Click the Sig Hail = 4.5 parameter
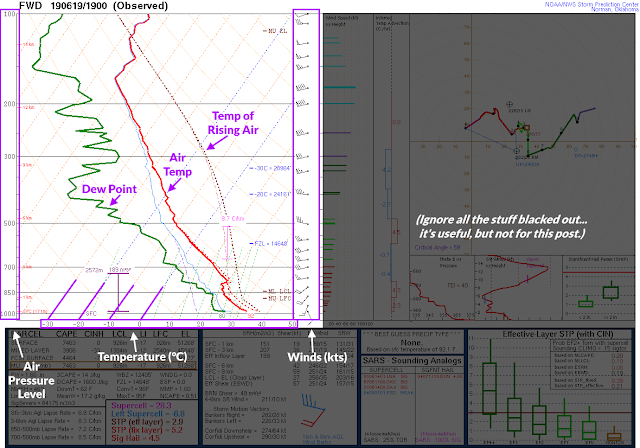Viewport: 640px width, 448px height. [136, 438]
